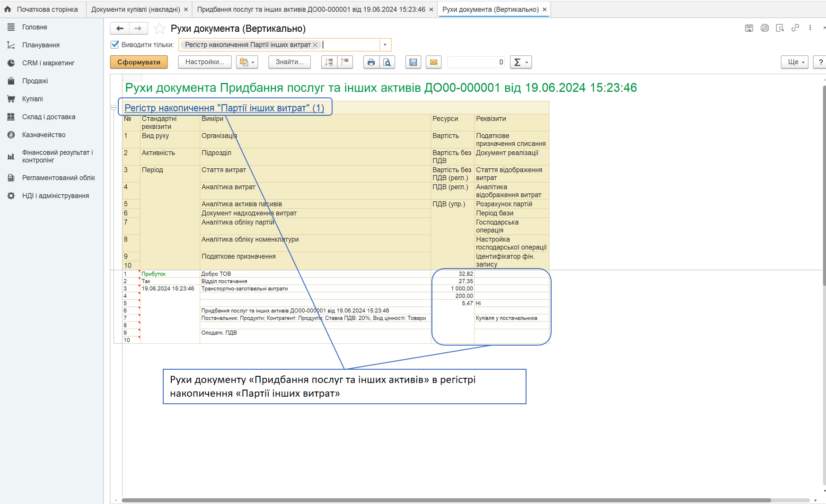Image resolution: width=826 pixels, height=504 pixels.
Task: Click the Продажі bag icon
Action: [x=11, y=81]
